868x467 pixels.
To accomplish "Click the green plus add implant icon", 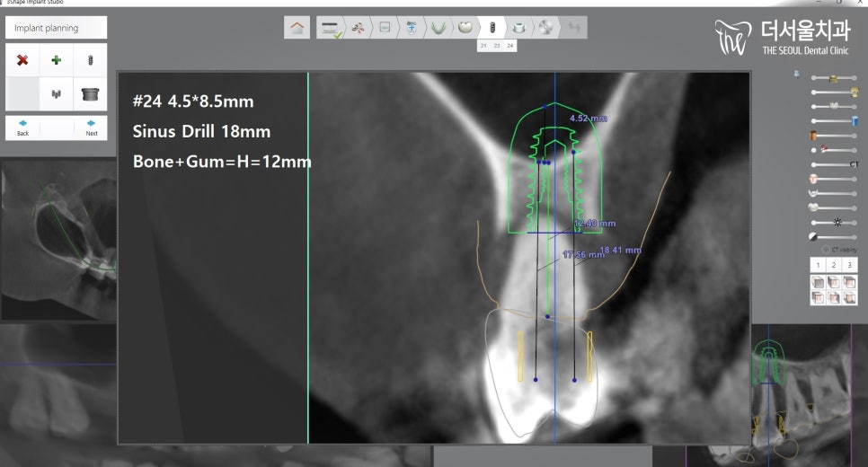I will point(56,60).
